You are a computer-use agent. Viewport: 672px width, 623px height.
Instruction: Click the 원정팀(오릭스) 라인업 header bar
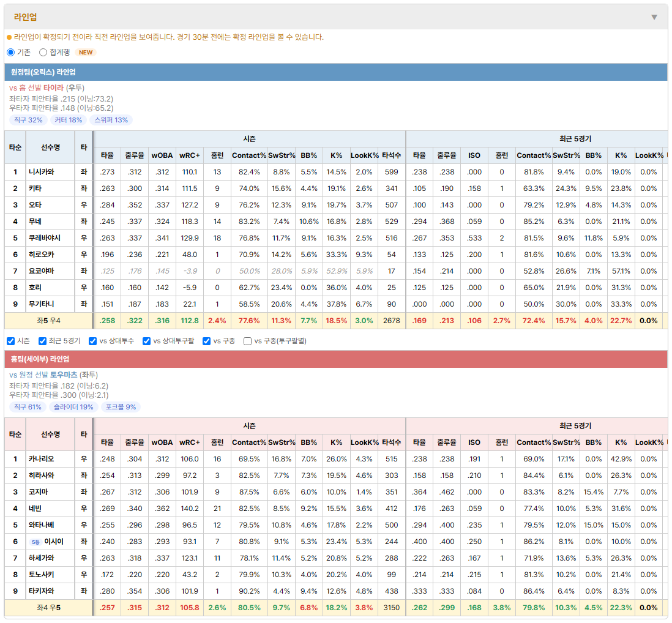336,72
